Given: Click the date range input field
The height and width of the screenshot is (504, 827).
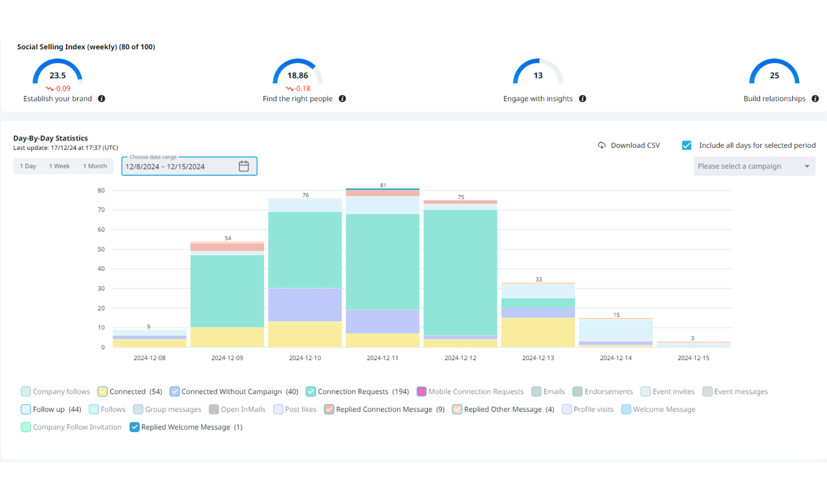Looking at the screenshot, I should [178, 167].
